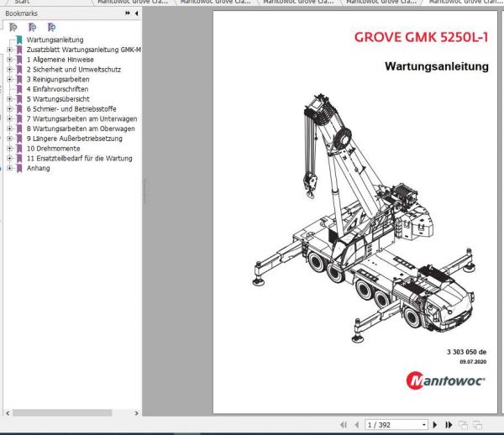Click the bookmarks horizontal scrollbar thumb
504x435 pixels.
point(62,413)
